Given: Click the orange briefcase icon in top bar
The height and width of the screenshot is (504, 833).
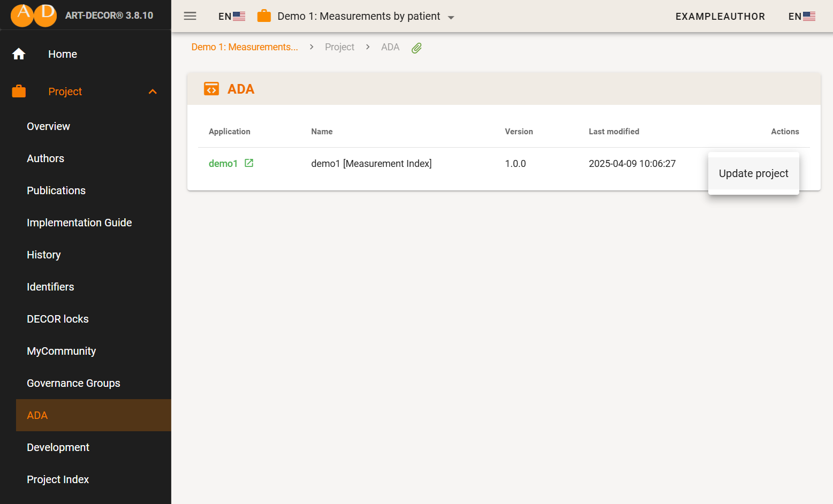Looking at the screenshot, I should click(x=264, y=16).
